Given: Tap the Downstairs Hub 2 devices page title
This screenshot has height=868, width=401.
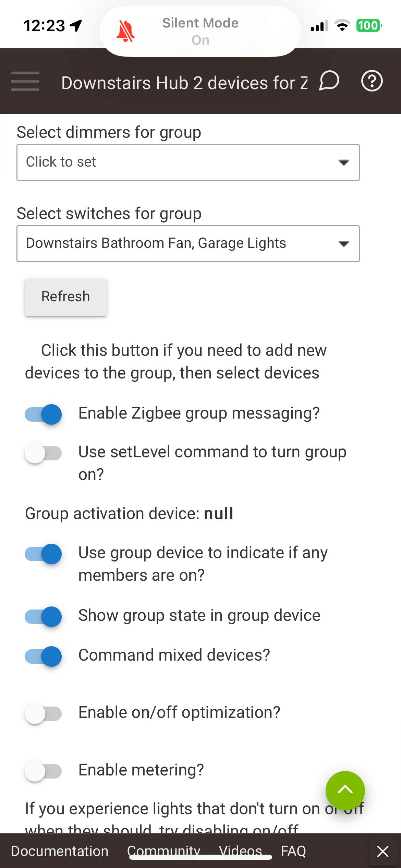Looking at the screenshot, I should point(185,83).
